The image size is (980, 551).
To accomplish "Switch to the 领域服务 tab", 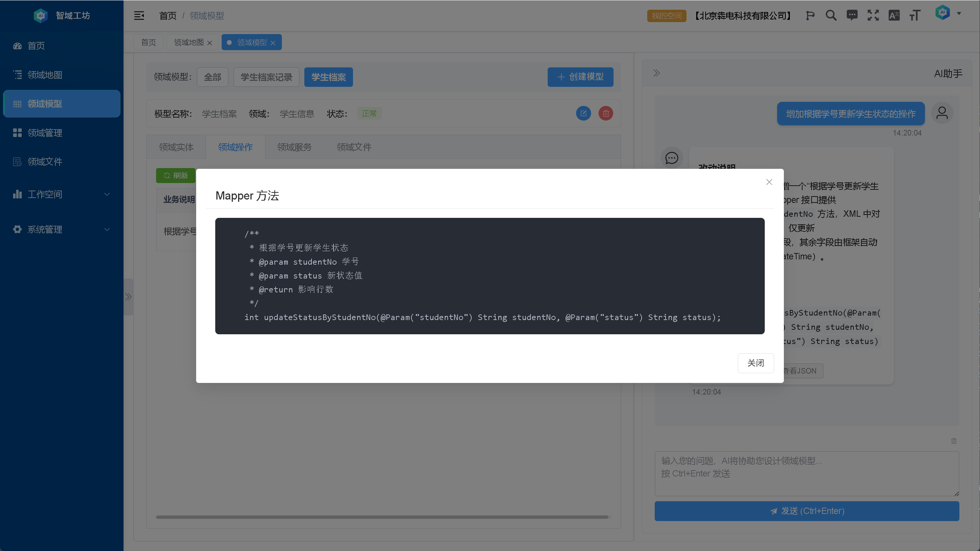I will (x=294, y=147).
